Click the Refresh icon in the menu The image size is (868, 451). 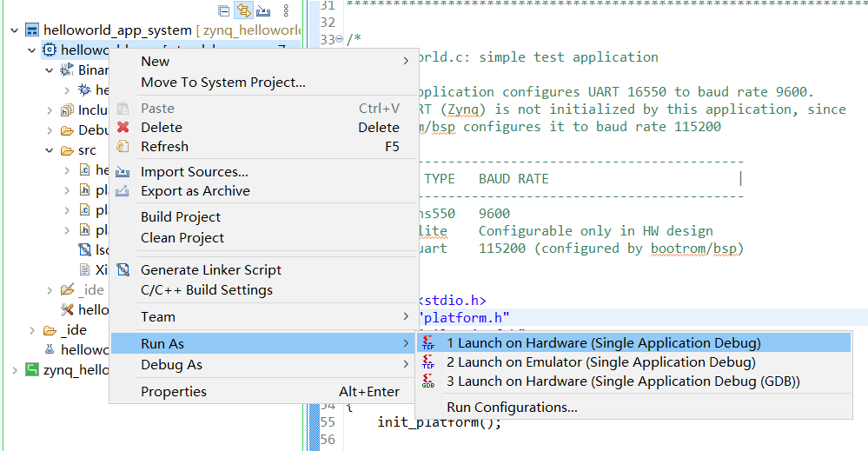click(x=123, y=147)
